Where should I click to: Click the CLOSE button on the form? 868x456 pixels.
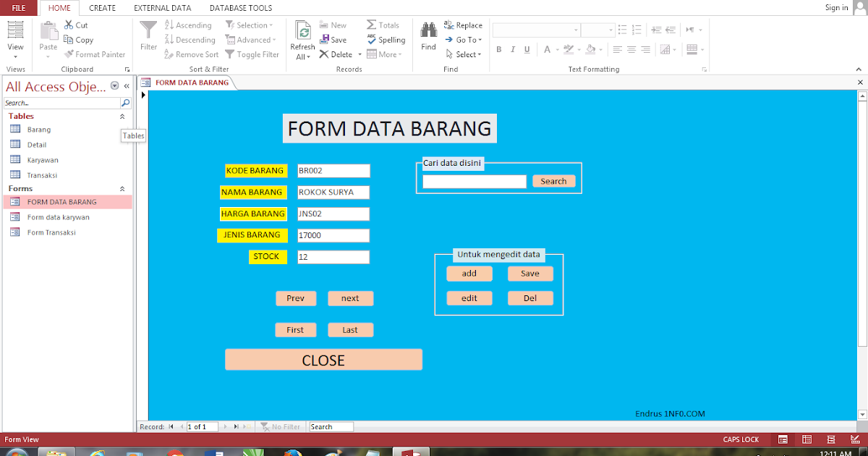click(x=323, y=360)
